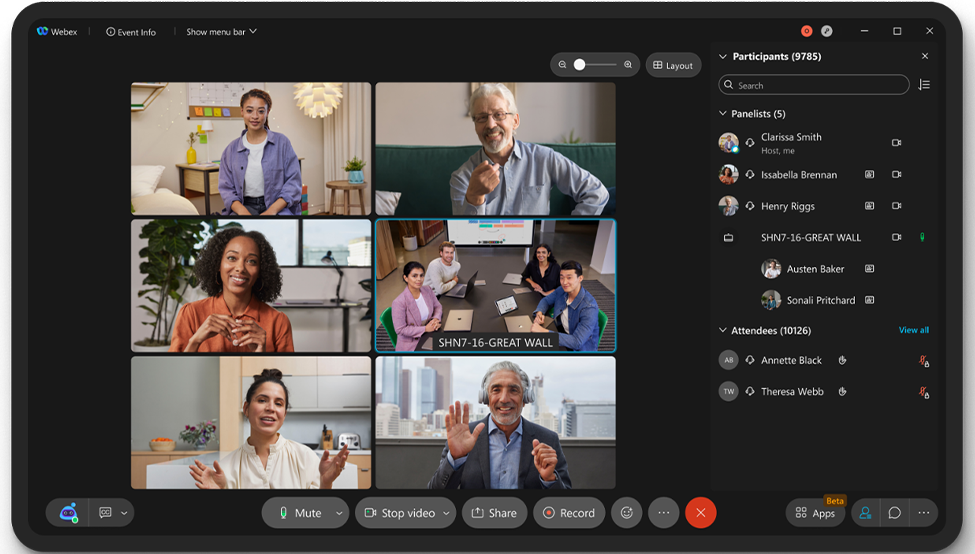This screenshot has height=554, width=975.
Task: Collapse the Attendees section
Action: pos(723,330)
